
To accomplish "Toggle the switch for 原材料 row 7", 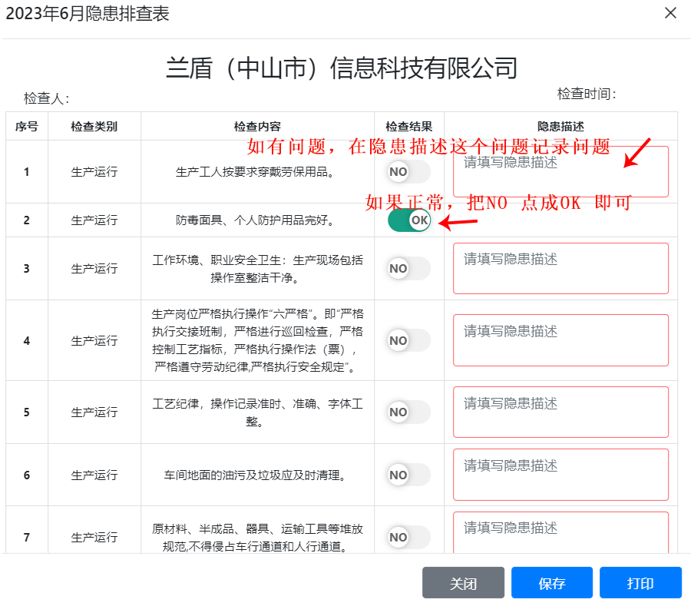I will click(409, 537).
